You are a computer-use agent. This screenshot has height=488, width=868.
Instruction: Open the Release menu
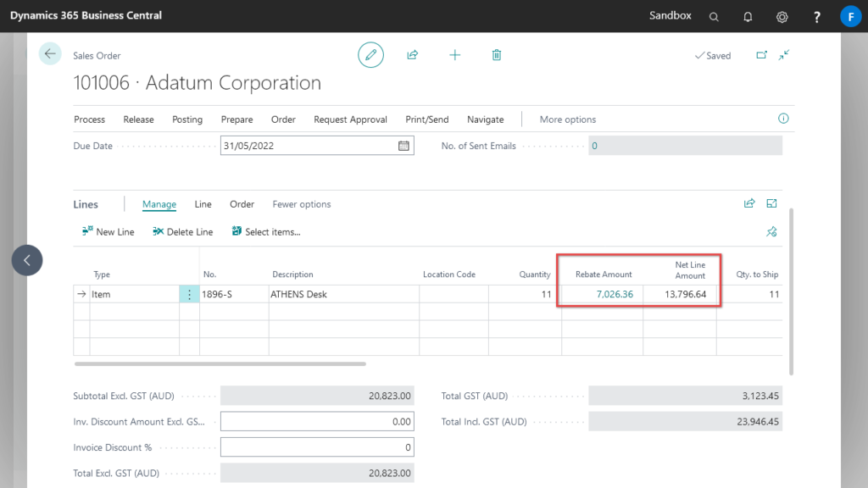[x=138, y=119]
